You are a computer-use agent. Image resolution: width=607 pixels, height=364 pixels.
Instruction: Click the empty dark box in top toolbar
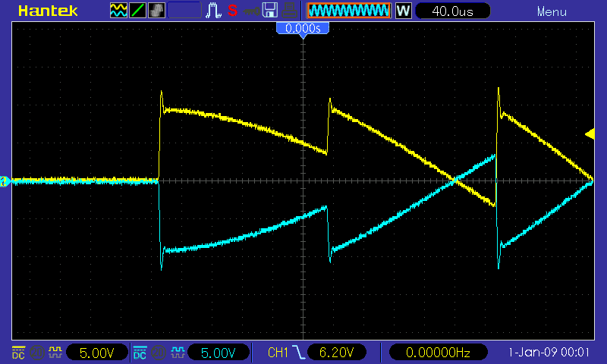(184, 11)
